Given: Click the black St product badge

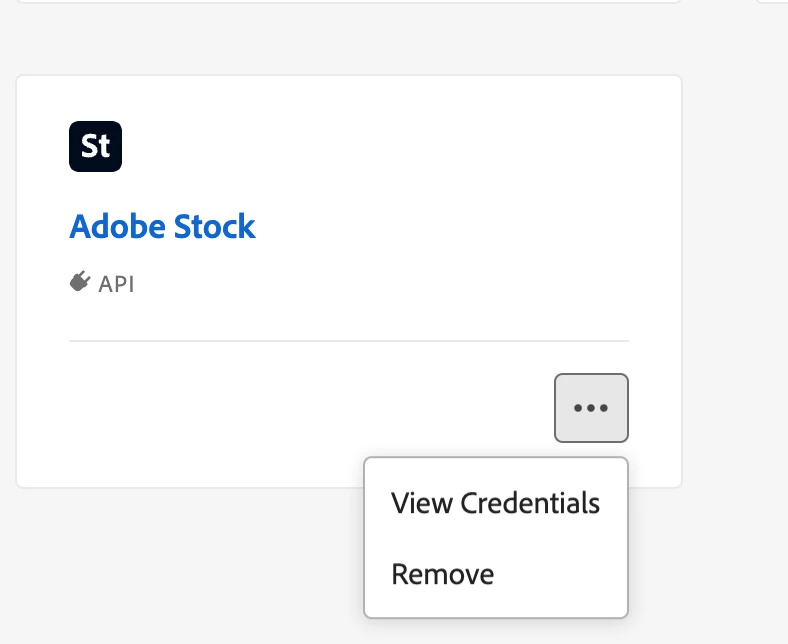Looking at the screenshot, I should click(x=95, y=146).
